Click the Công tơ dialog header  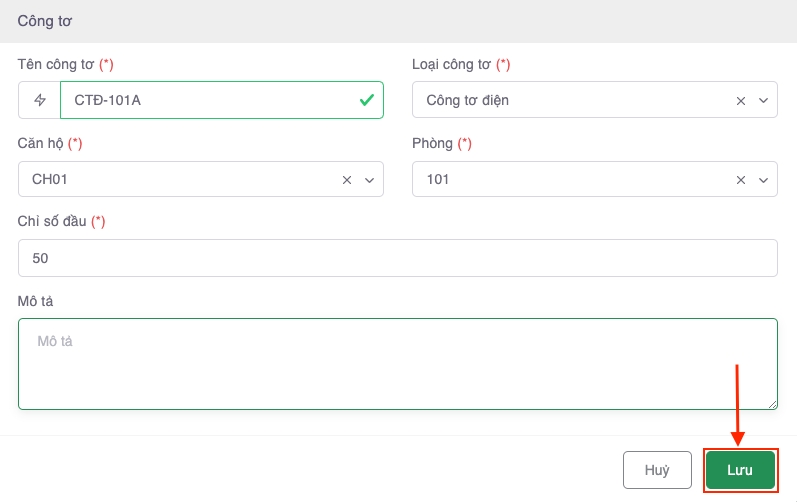(45, 21)
